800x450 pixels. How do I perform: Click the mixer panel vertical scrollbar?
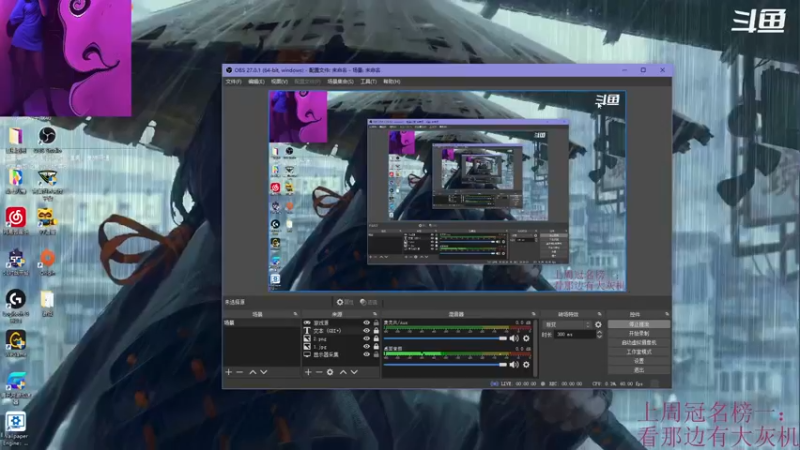(x=535, y=348)
